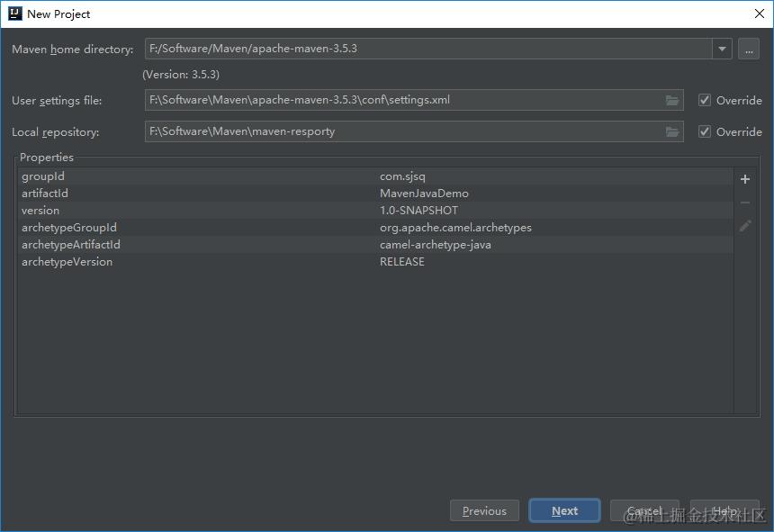Click the value org.apache.camel.archetypes
Screen dimensions: 774x532
(x=455, y=228)
